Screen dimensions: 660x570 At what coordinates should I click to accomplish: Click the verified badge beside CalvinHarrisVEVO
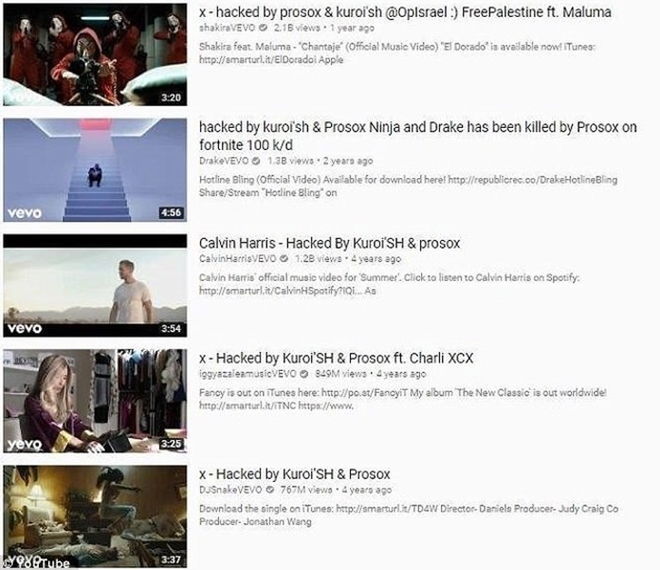pos(284,258)
